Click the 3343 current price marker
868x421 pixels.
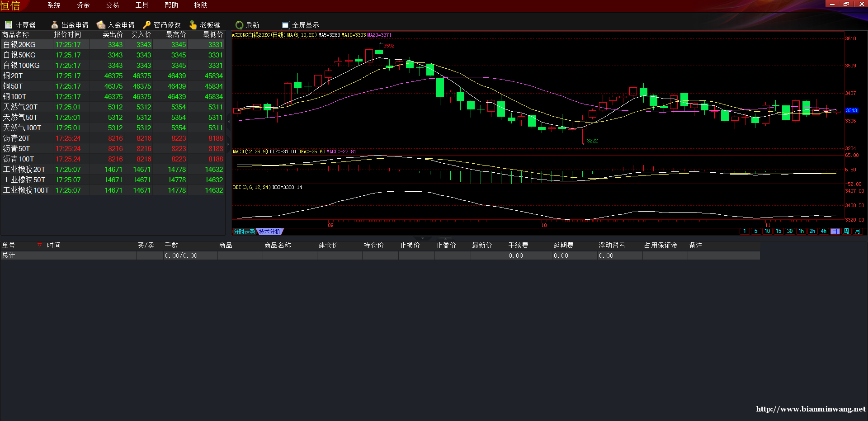[851, 110]
